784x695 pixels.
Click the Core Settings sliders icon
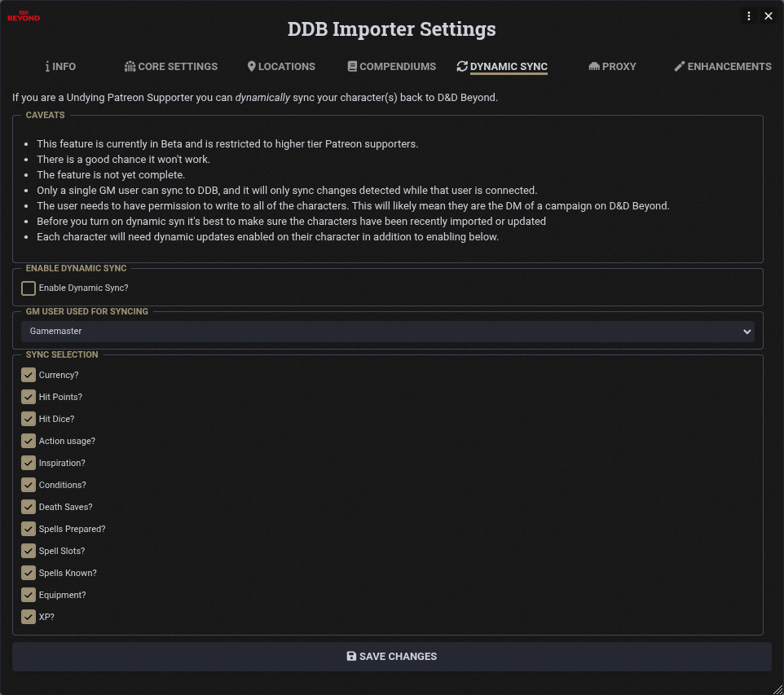130,67
